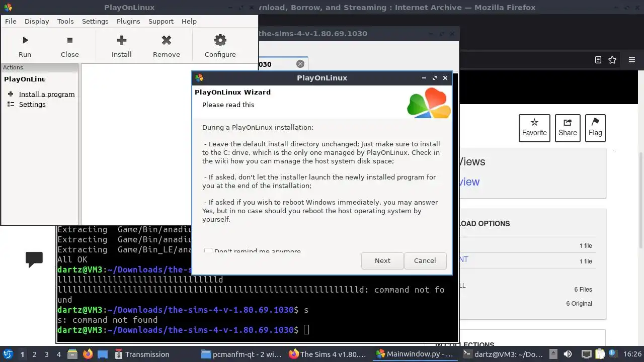Open the LXQt application menu icon
This screenshot has height=362, width=644.
(x=8, y=354)
